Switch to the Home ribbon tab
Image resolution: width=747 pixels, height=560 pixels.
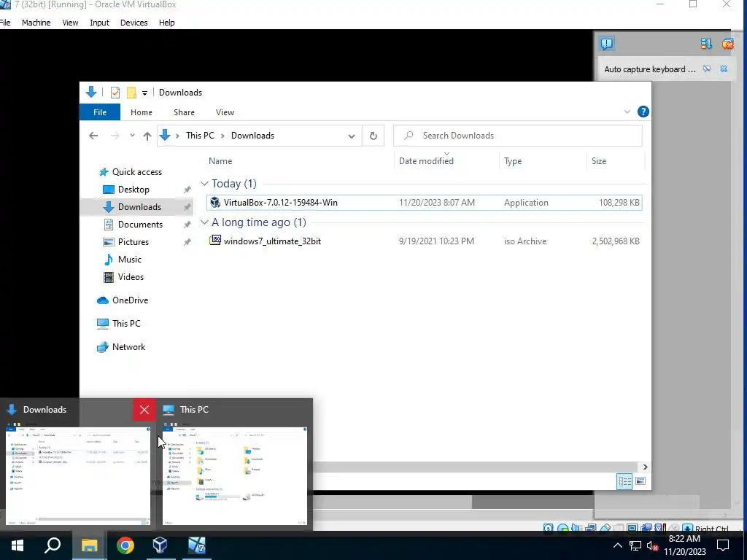[142, 112]
